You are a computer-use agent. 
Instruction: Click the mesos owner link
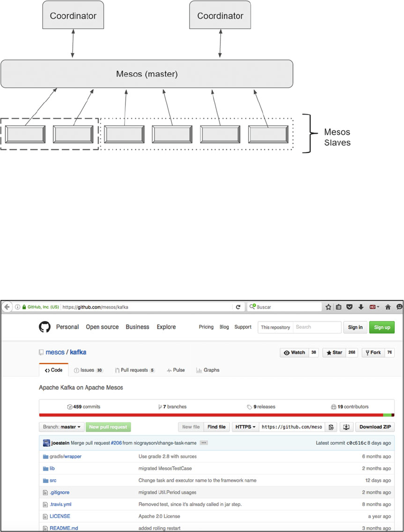55,352
